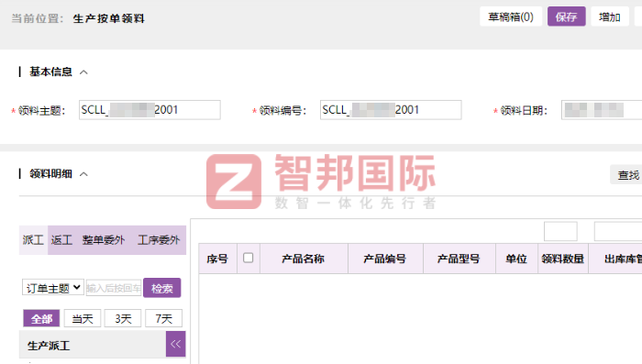The height and width of the screenshot is (364, 642).
Task: Collapse side panel with double-arrow icon
Action: click(x=176, y=344)
